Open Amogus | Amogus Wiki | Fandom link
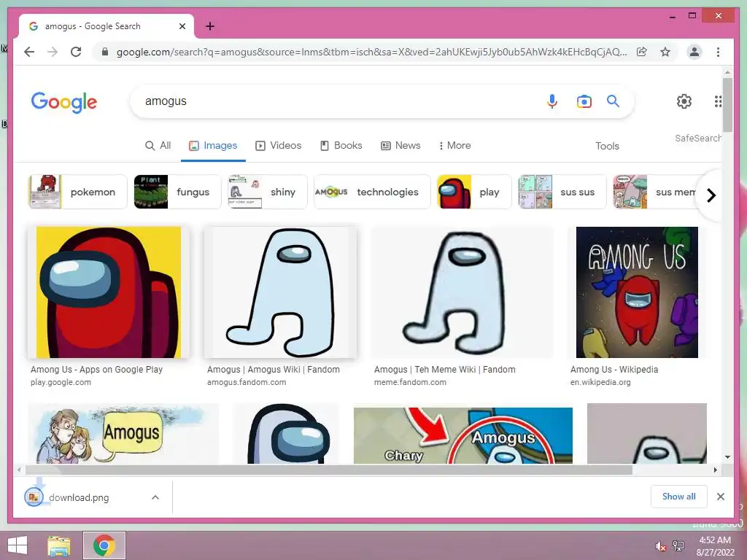 (x=274, y=370)
